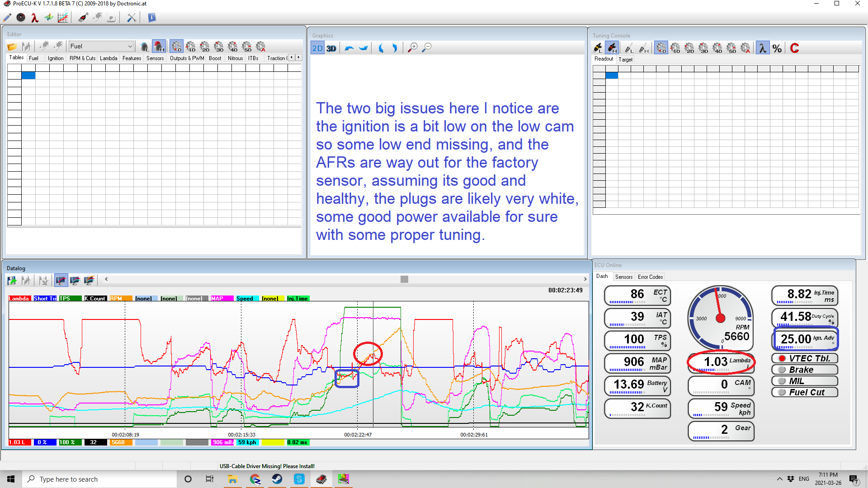The width and height of the screenshot is (868, 488).
Task: Select the high cam table icon in Editor
Action: [x=159, y=47]
